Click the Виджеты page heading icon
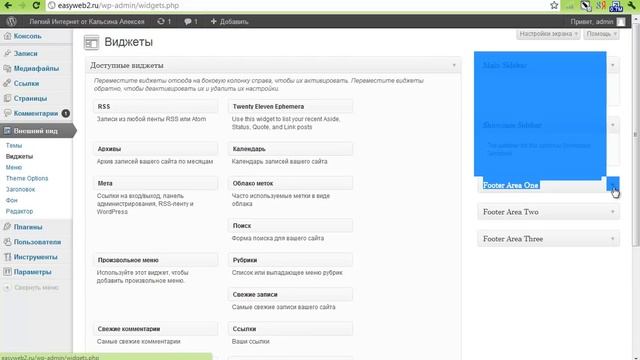640x360 pixels. [x=91, y=42]
